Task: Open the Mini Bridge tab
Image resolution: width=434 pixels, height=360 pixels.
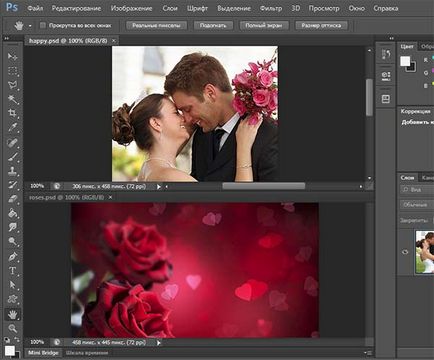Action: [x=43, y=353]
